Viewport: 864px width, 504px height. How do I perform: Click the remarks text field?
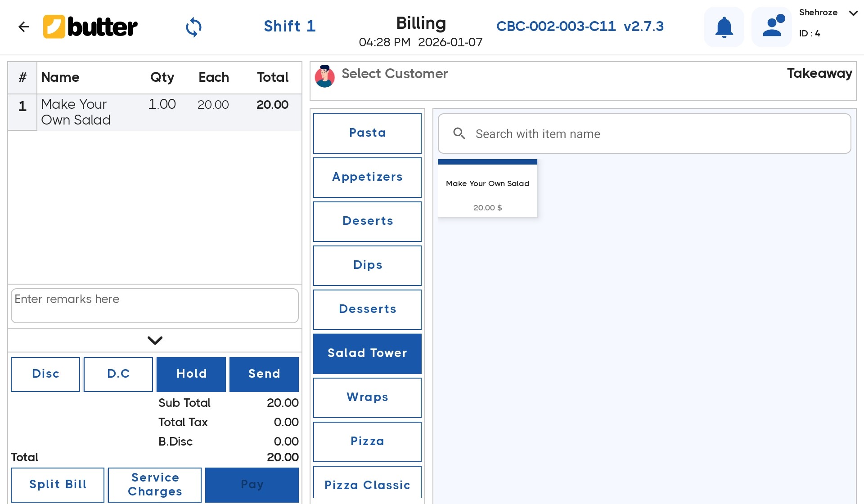pos(155,305)
